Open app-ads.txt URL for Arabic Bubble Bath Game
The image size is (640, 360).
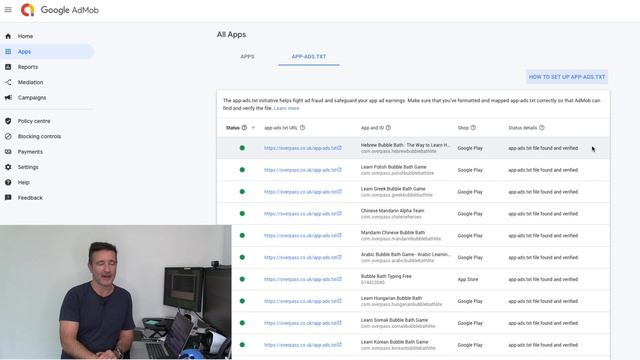pyautogui.click(x=302, y=258)
